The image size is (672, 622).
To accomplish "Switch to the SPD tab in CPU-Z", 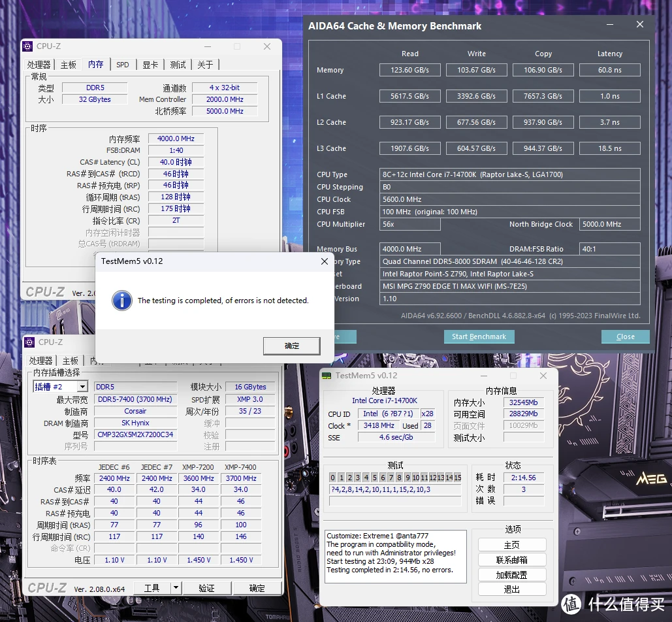I will coord(123,65).
